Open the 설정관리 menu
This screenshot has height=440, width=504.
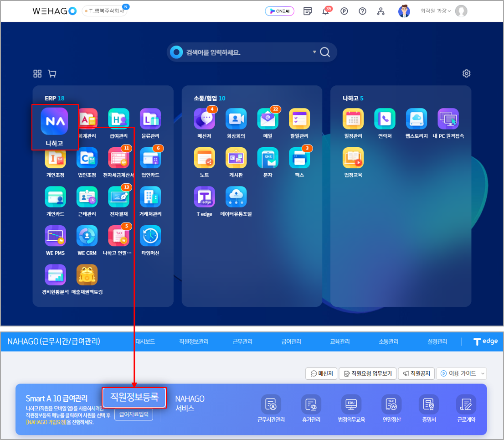(x=437, y=341)
